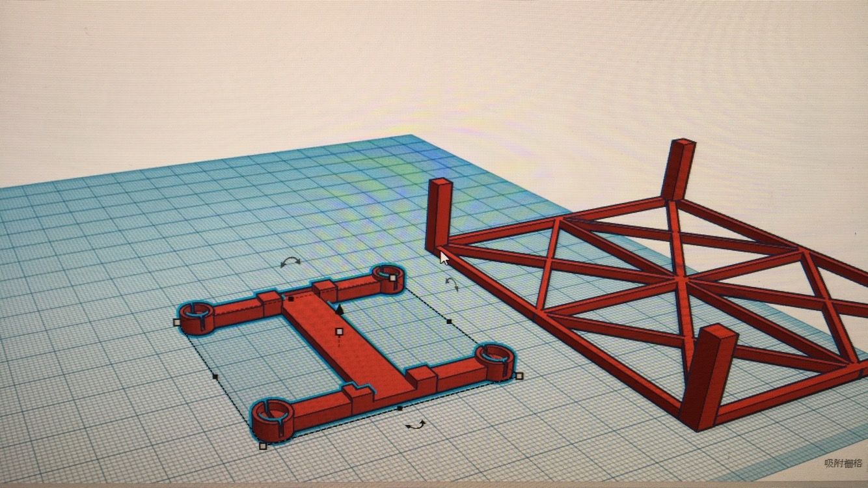The image size is (868, 488).
Task: Click the rotation arrow beside the mouse cursor
Action: [452, 284]
